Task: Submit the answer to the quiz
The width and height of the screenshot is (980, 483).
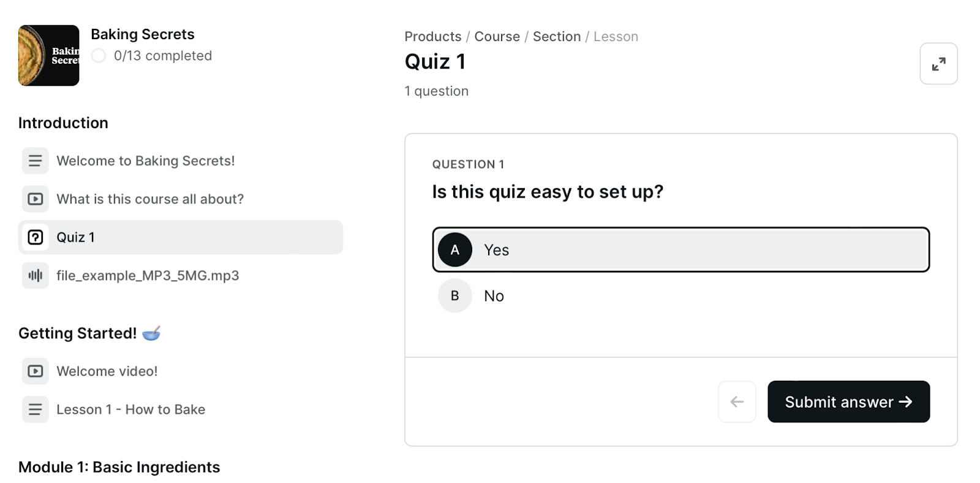Action: click(848, 402)
